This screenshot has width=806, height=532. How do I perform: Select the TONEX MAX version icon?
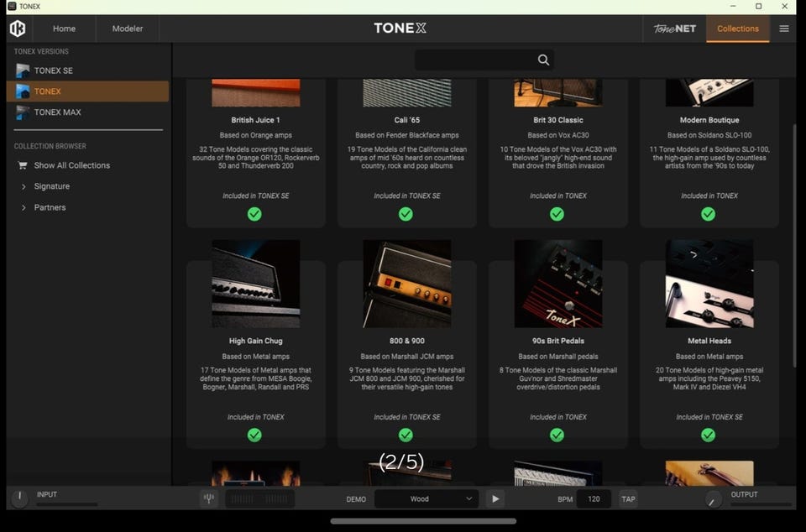coord(23,112)
